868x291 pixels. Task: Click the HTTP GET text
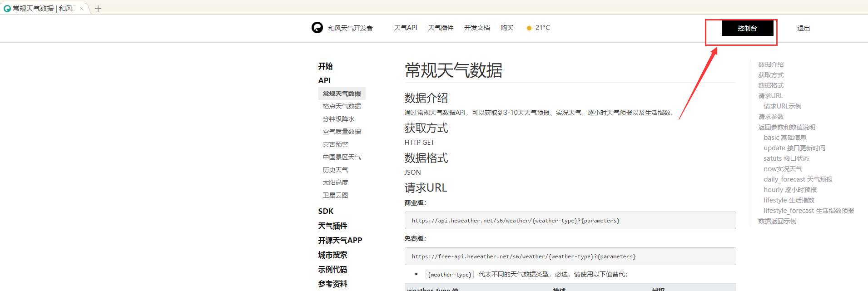click(x=419, y=143)
